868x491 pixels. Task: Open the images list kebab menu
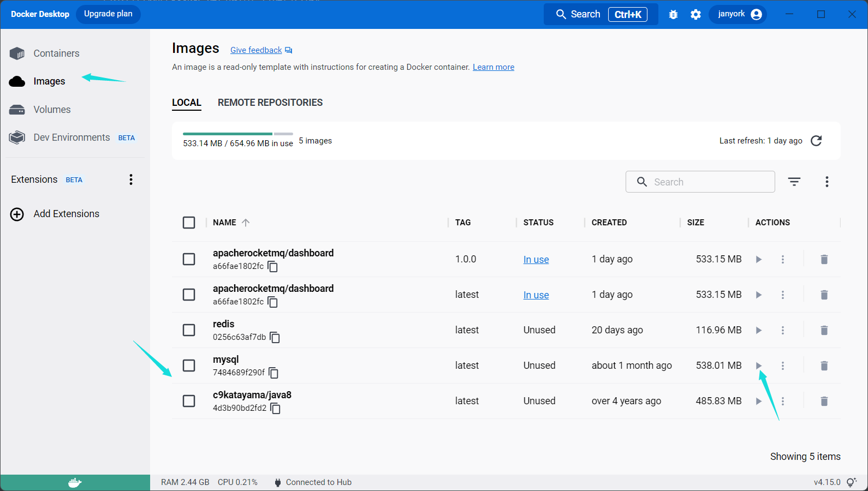point(827,182)
